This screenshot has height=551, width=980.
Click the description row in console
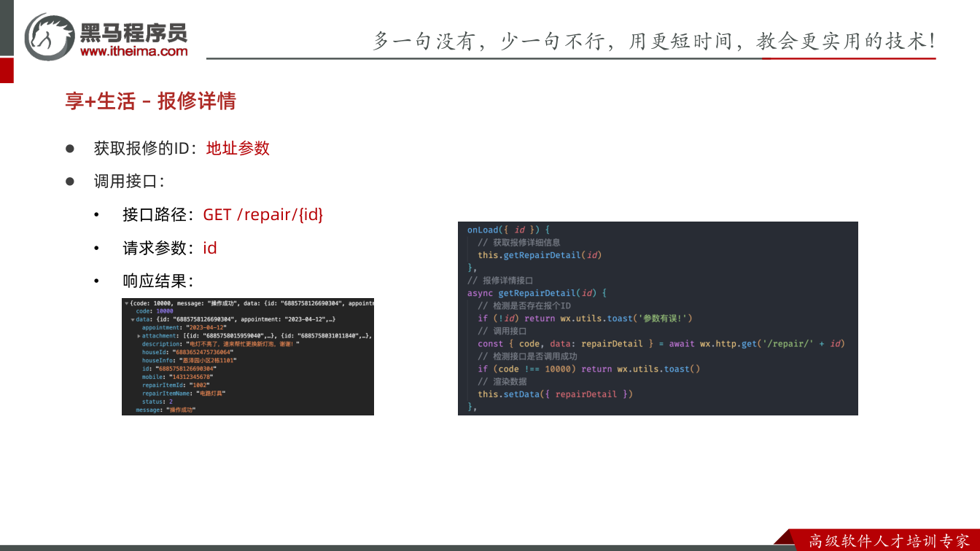click(x=221, y=344)
